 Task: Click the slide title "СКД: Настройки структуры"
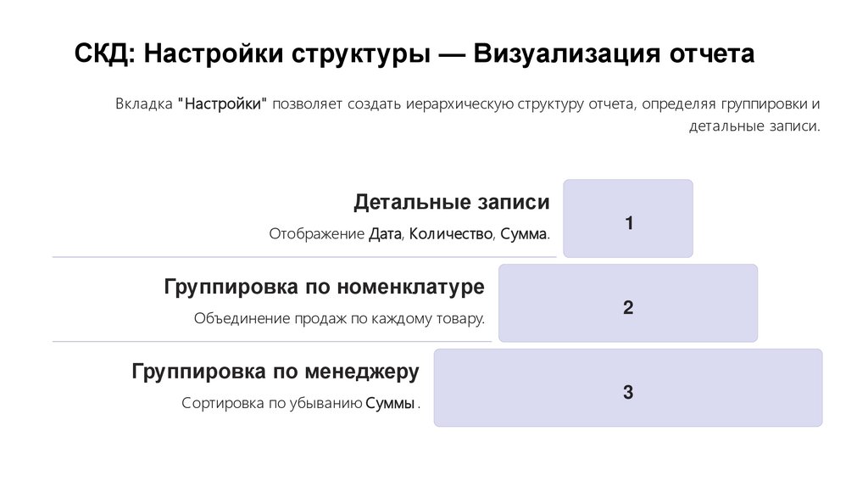254,54
